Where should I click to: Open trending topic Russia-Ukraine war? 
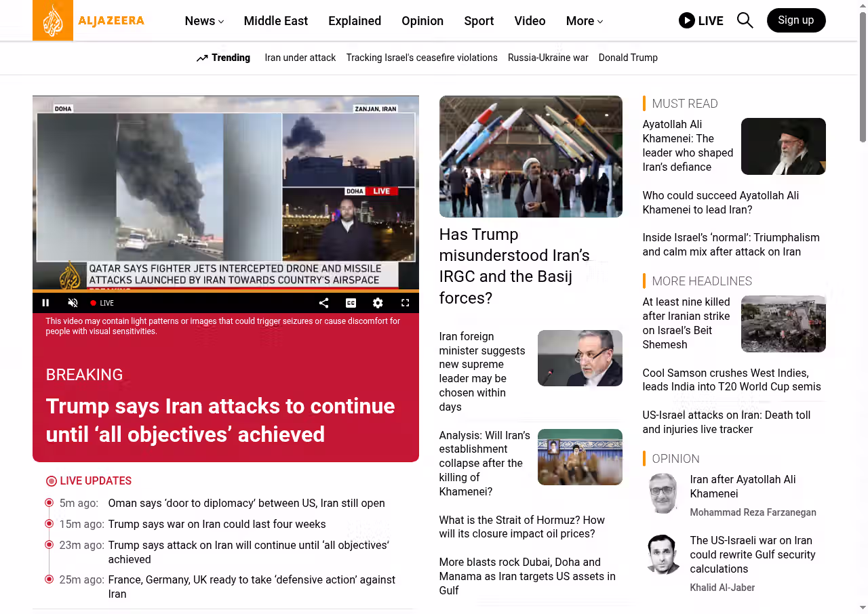tap(548, 58)
